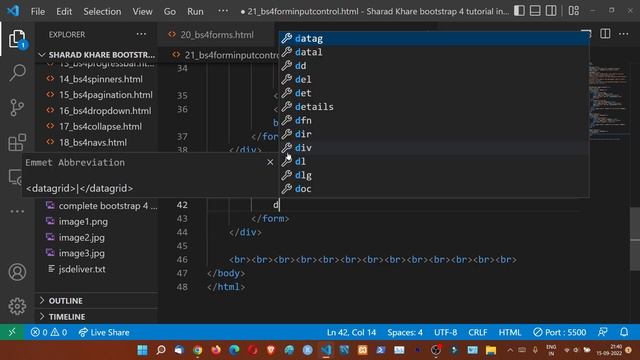
Task: Change encoding via UTF-8
Action: (445, 332)
